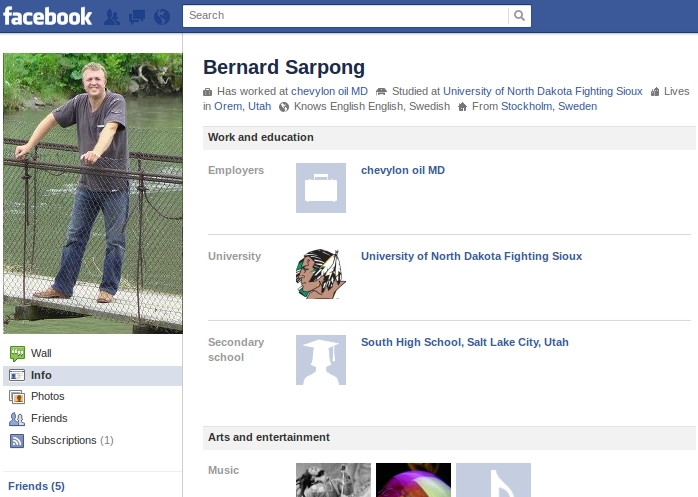Image resolution: width=698 pixels, height=497 pixels.
Task: Click the Employers label
Action: [236, 170]
